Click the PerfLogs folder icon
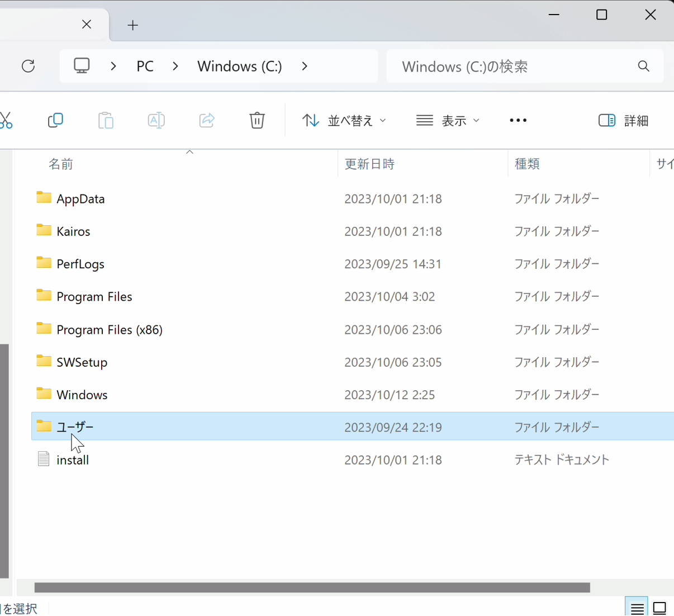The image size is (674, 616). [x=44, y=263]
